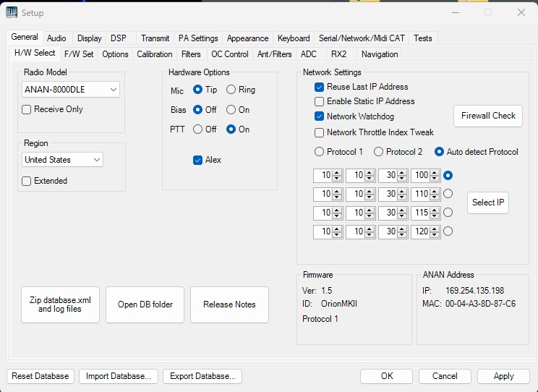Screen dimensions: 538x392
Task: Close the Setup window
Action: [x=521, y=13]
